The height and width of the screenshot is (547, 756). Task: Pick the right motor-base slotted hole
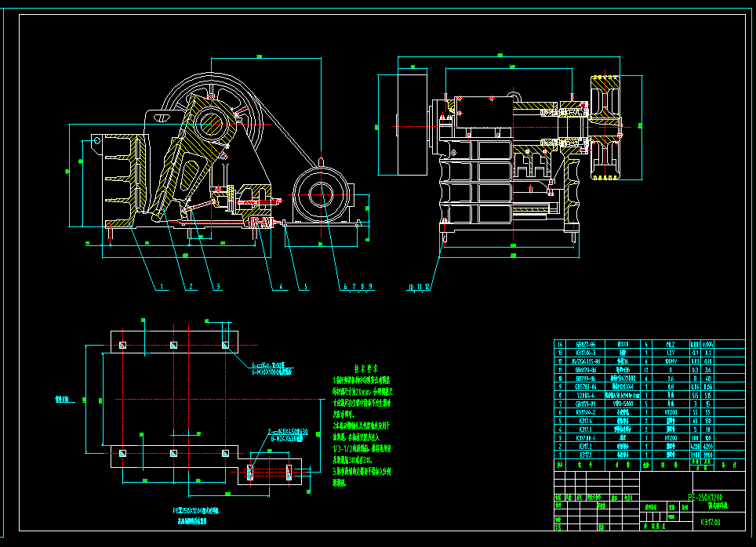click(x=289, y=473)
